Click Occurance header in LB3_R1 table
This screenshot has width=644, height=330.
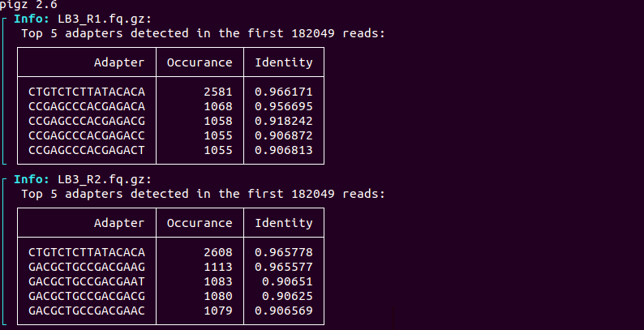[200, 62]
